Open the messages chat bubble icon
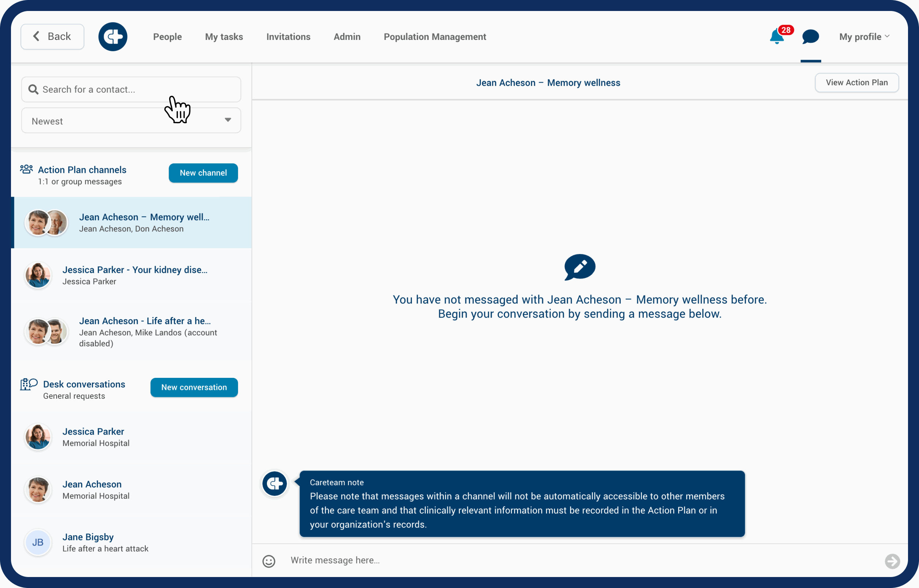The image size is (919, 588). (810, 37)
